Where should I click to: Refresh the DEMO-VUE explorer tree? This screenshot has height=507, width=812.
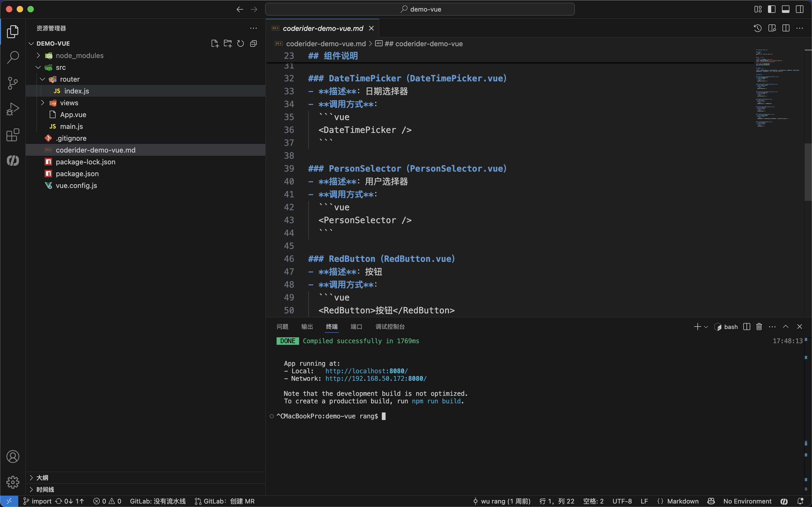coord(240,44)
